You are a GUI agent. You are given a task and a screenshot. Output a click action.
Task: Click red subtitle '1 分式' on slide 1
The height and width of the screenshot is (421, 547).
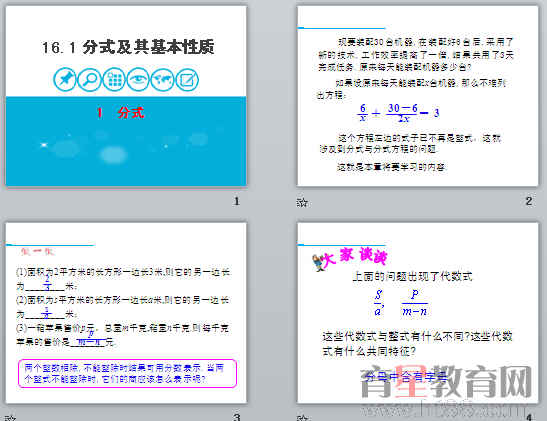coord(120,113)
